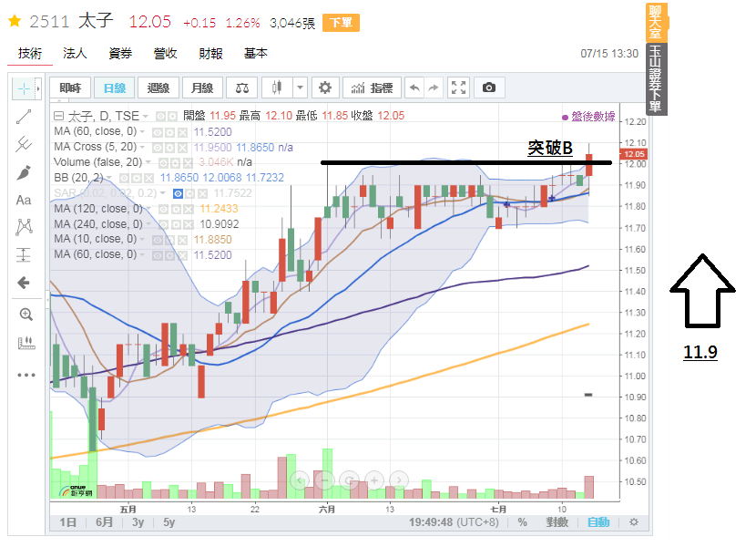Click chart navigation zoom-in plus button

[x=374, y=480]
